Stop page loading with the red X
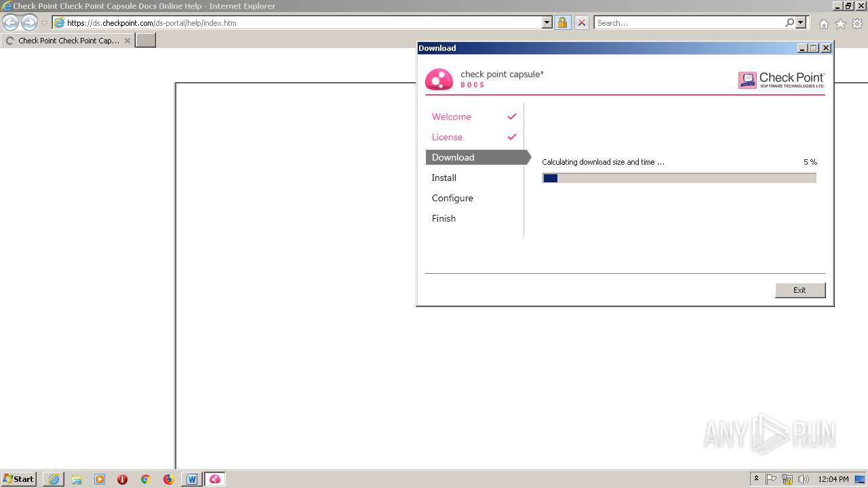This screenshot has width=868, height=488. (x=582, y=22)
